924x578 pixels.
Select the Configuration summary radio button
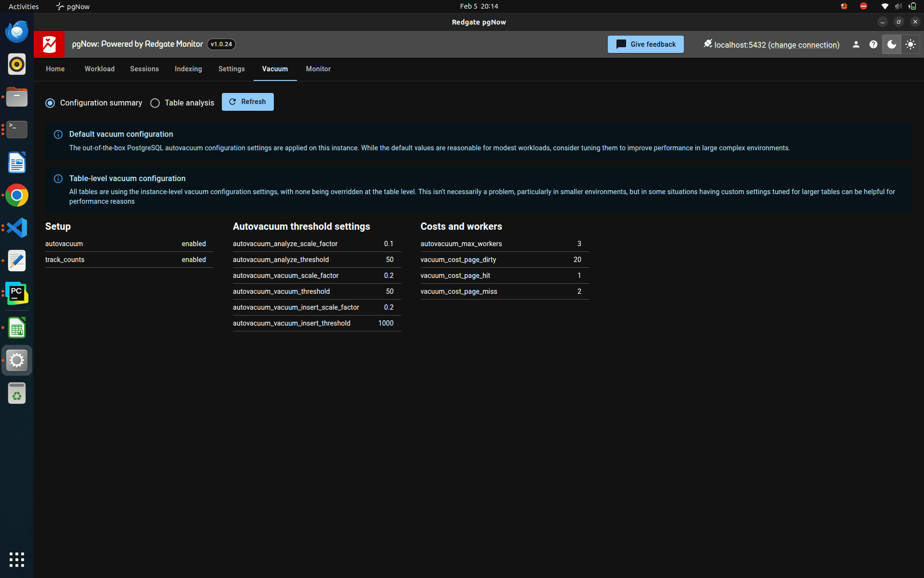pos(50,103)
